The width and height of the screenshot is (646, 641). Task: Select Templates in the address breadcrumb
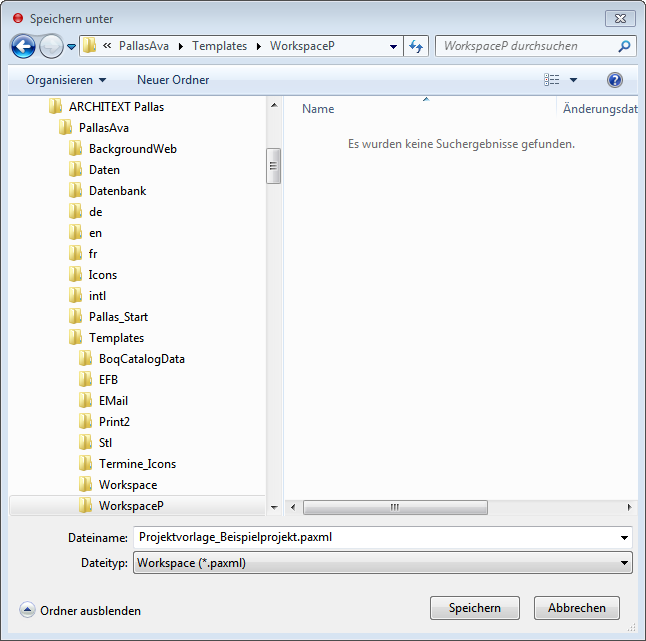219,46
